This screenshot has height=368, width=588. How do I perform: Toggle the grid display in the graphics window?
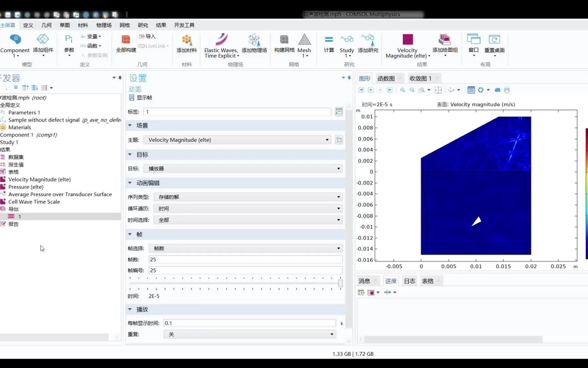pos(471,90)
